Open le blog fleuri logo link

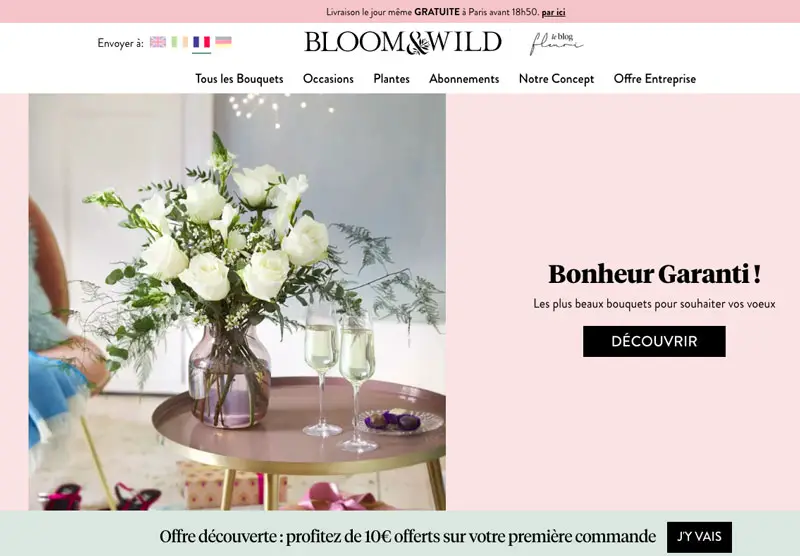pos(556,43)
